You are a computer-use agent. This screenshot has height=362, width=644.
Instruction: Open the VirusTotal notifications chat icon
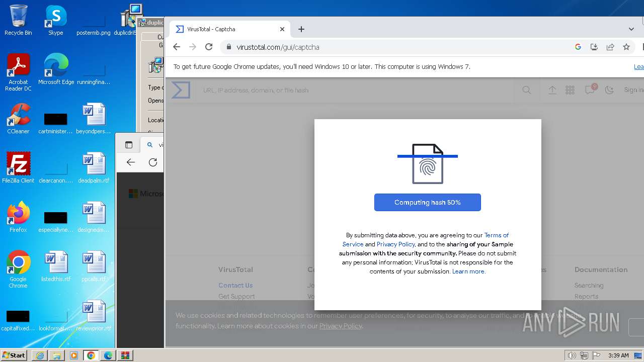(590, 89)
